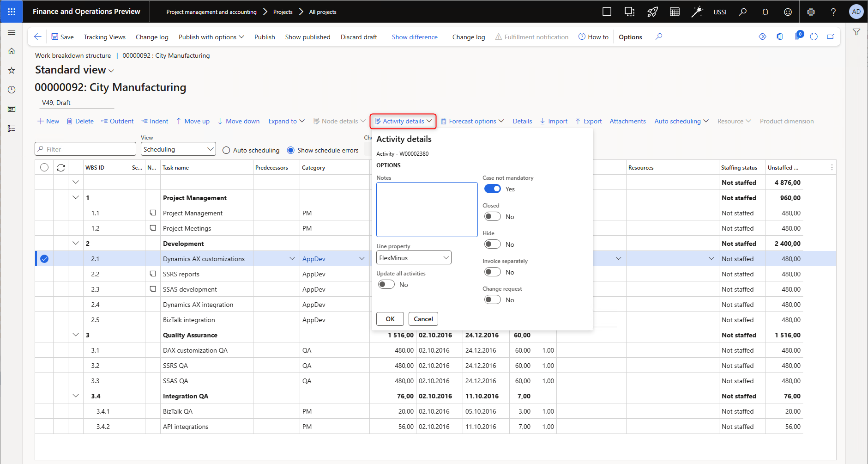Image resolution: width=868 pixels, height=464 pixels.
Task: Open the settings gear icon
Action: click(811, 12)
